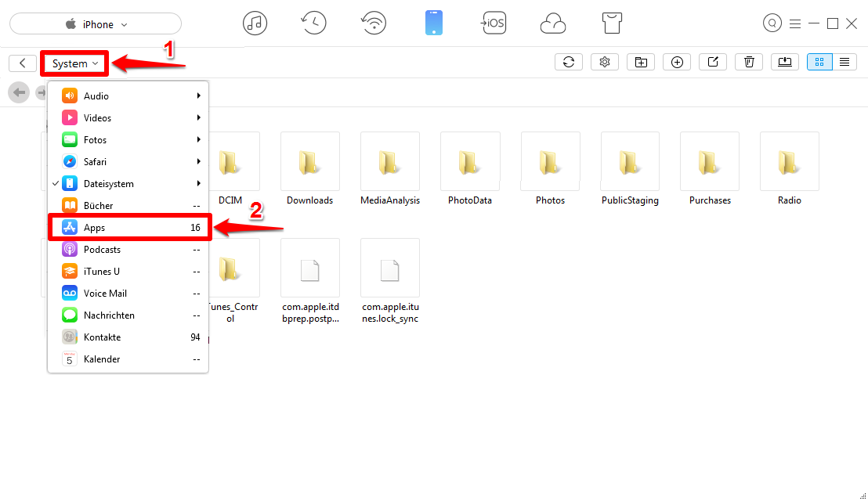Expand the Videos submenu arrow
868x501 pixels.
pos(198,117)
